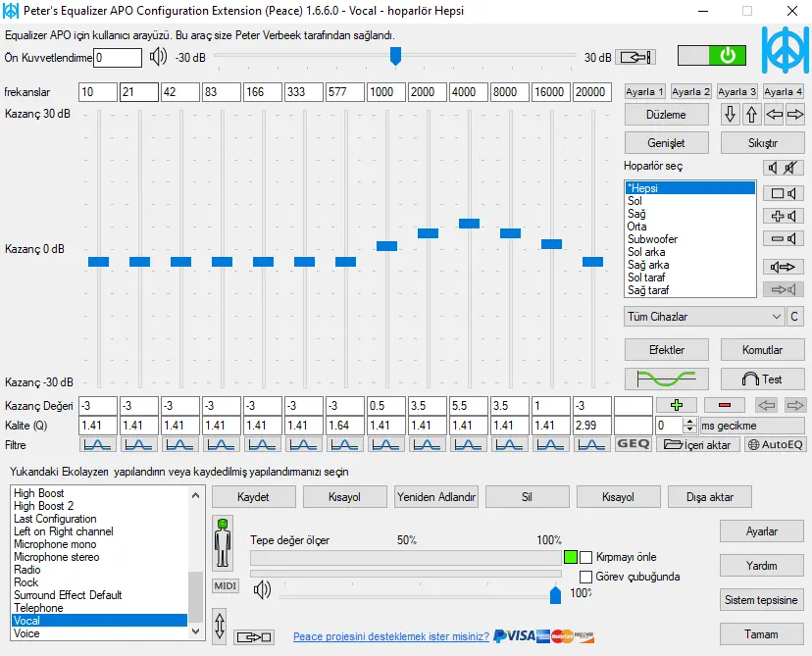812x656 pixels.
Task: Shift gains up with up arrow
Action: (752, 114)
